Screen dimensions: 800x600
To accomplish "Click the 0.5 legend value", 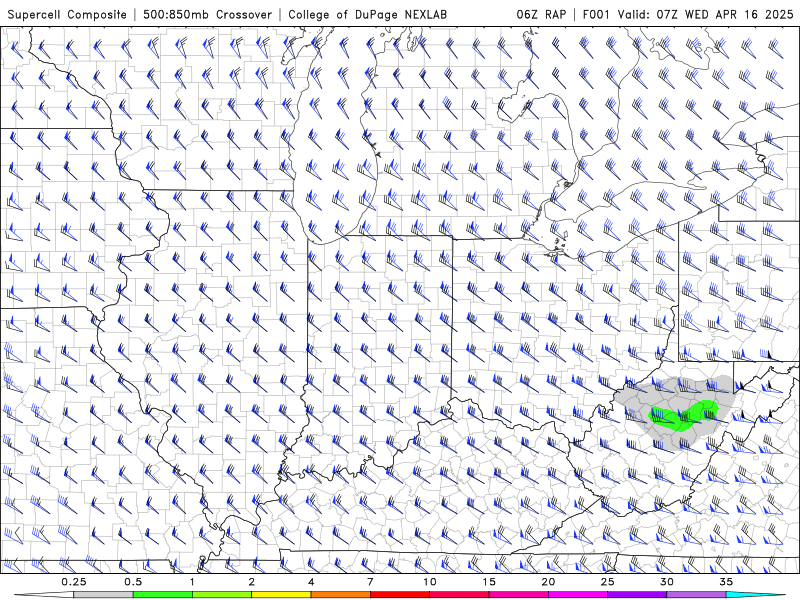I will [133, 582].
